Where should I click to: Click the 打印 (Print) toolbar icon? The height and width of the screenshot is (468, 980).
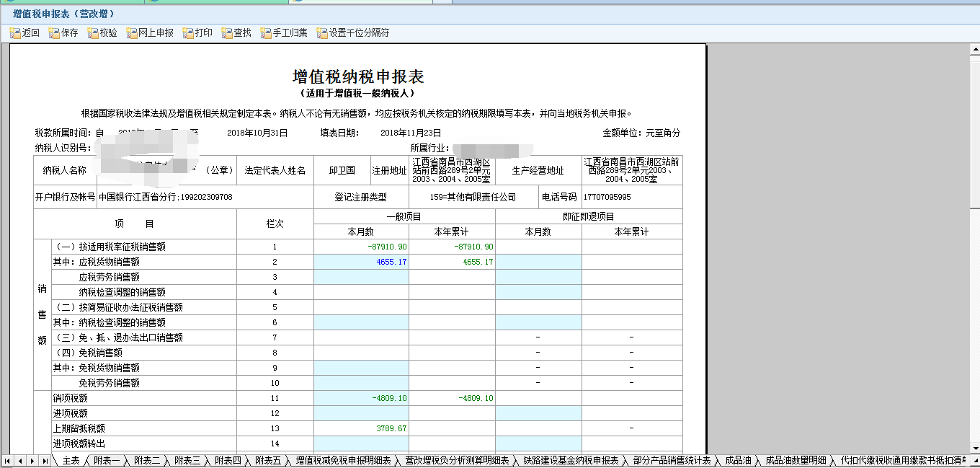pos(197,32)
